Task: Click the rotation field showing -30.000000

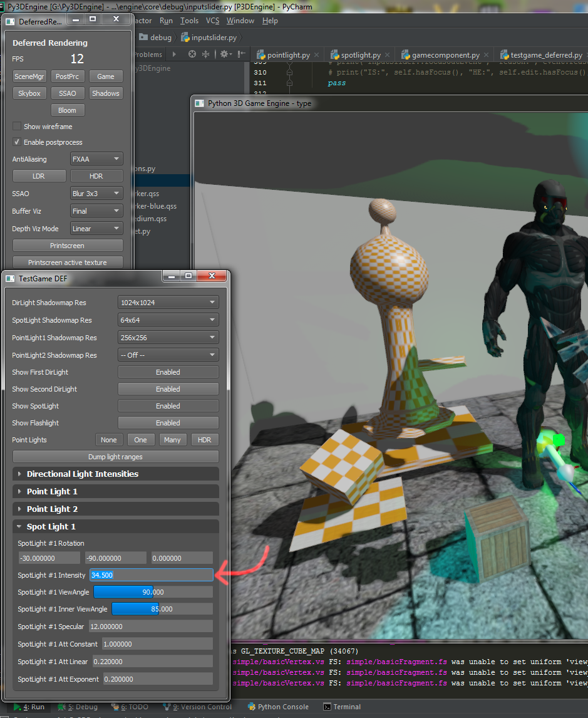Action: 49,558
